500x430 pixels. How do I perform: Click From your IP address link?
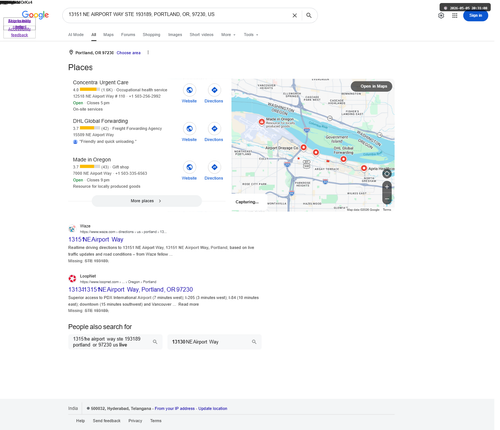point(175,409)
